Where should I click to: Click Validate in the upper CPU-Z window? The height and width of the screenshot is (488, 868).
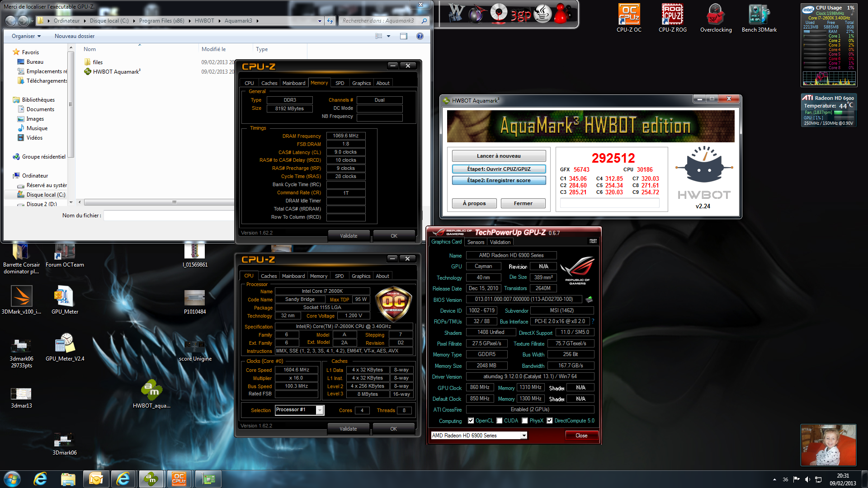click(349, 236)
